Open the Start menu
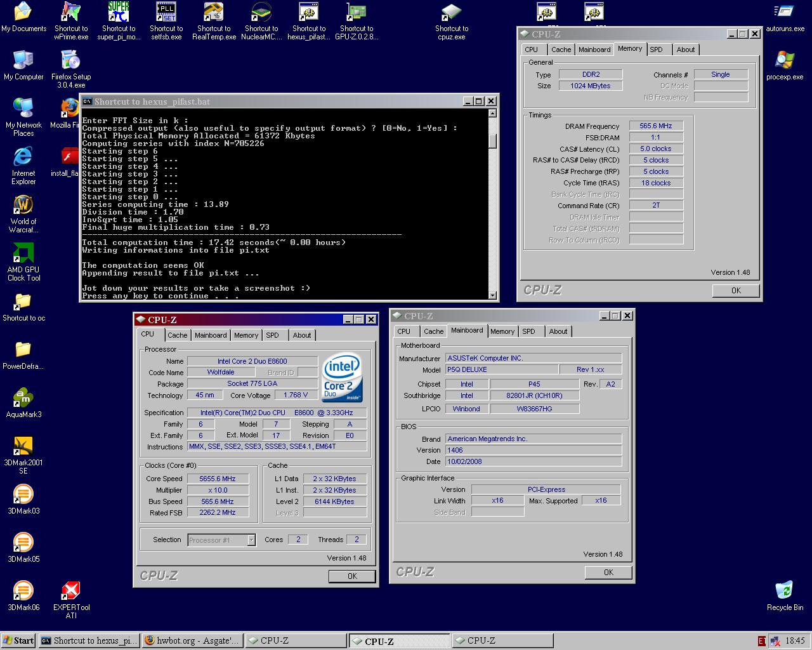 click(x=18, y=640)
